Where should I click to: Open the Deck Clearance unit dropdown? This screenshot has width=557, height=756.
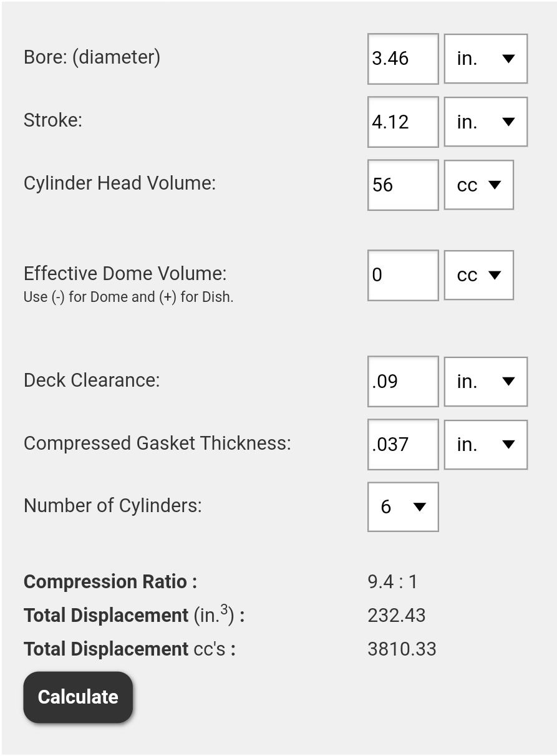coord(485,381)
